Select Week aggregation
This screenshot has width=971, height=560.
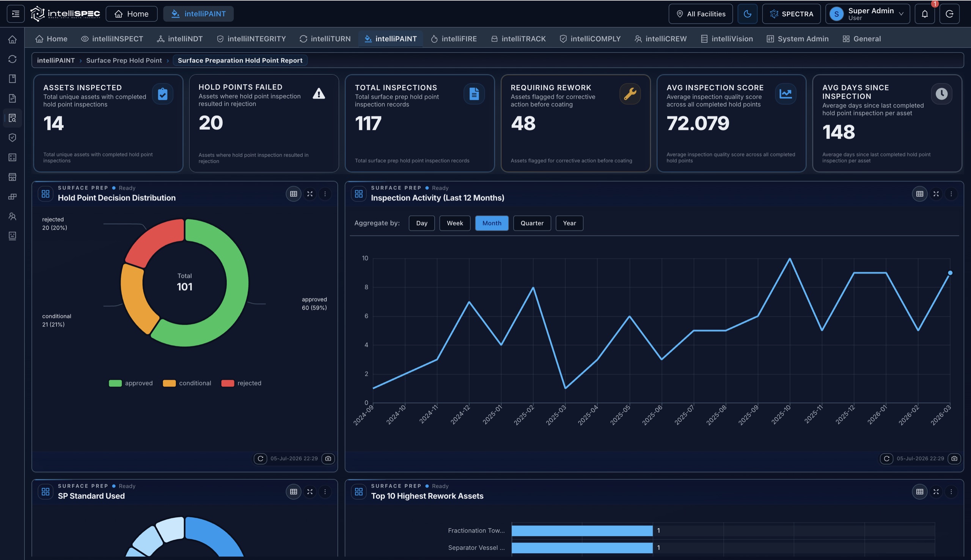click(x=455, y=223)
